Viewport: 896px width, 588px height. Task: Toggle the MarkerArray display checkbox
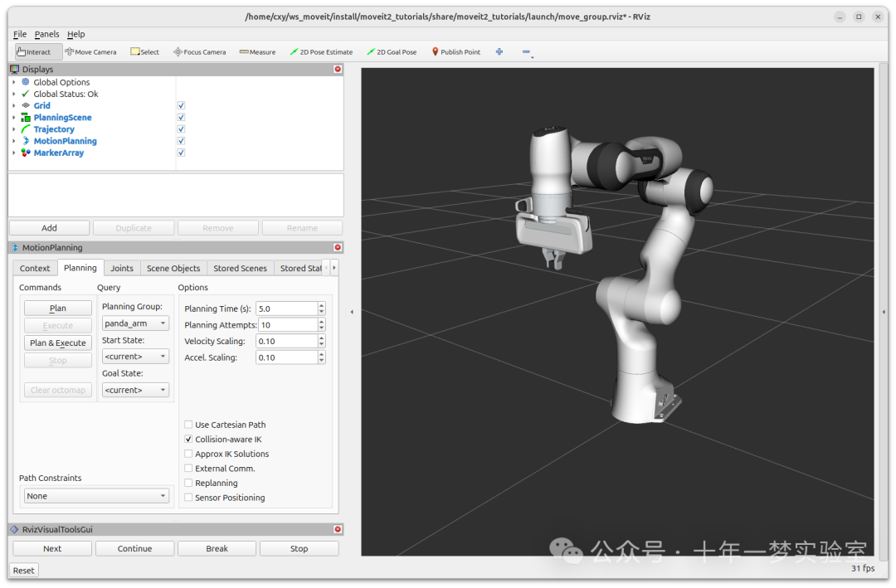click(x=181, y=153)
